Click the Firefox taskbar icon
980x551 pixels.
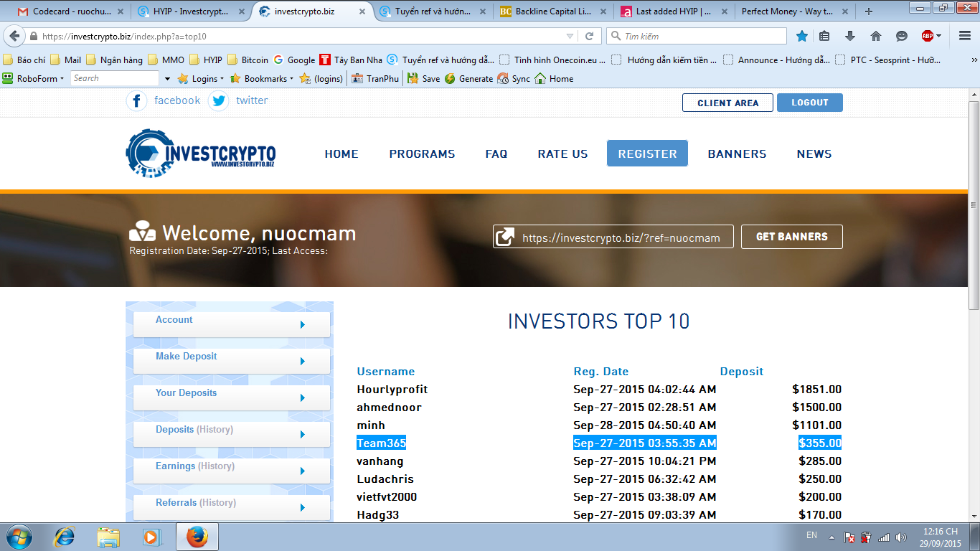coord(197,537)
